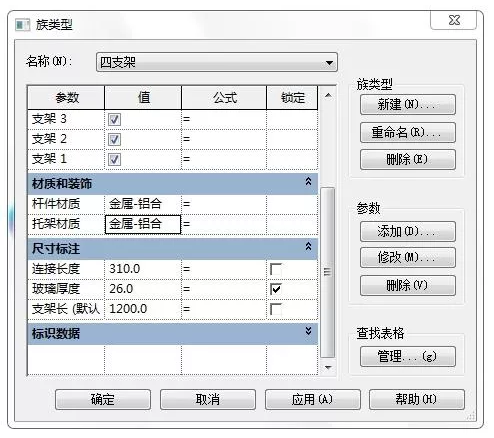
Task: Select the 支架 2 parameter name
Action: 49,139
